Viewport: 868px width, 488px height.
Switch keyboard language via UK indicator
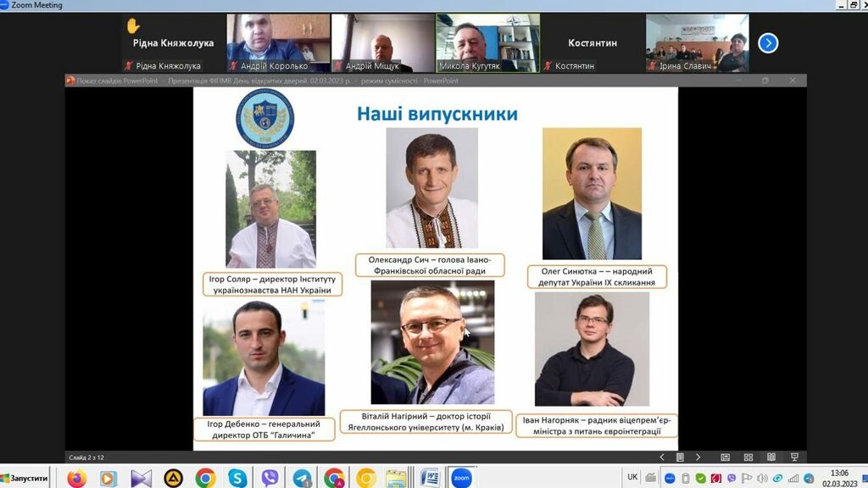coord(632,477)
